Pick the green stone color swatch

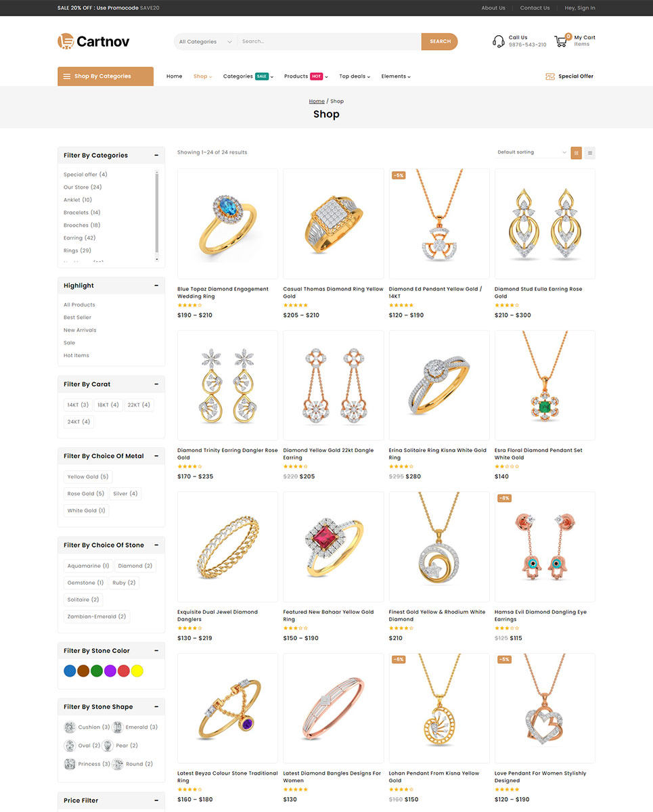[97, 671]
